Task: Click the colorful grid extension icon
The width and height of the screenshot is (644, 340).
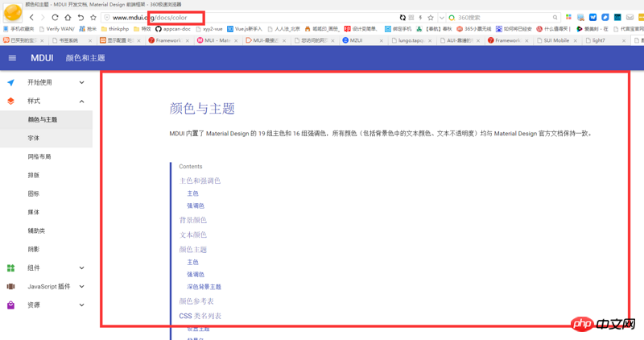Action: tap(568, 17)
